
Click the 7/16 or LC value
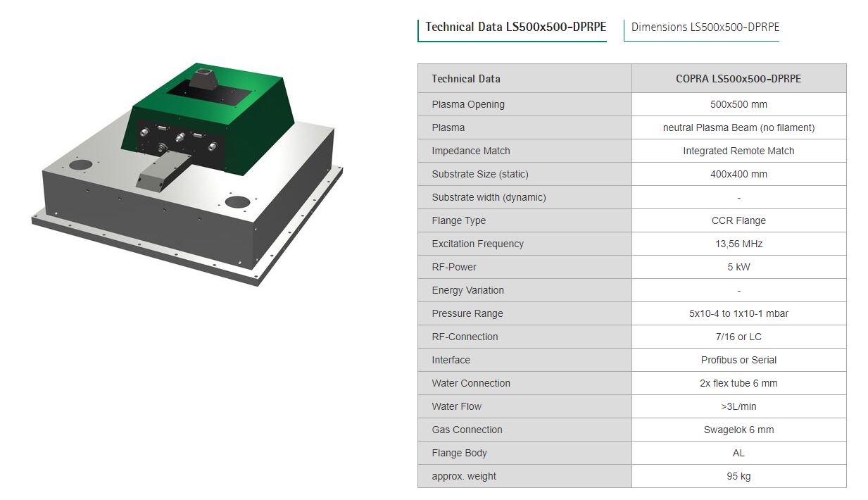[x=738, y=337]
